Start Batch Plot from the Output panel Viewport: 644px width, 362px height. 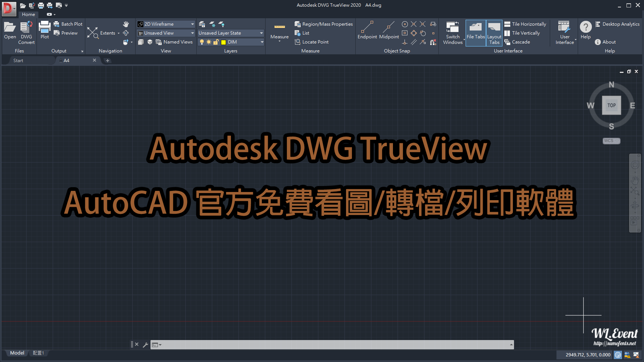click(68, 24)
